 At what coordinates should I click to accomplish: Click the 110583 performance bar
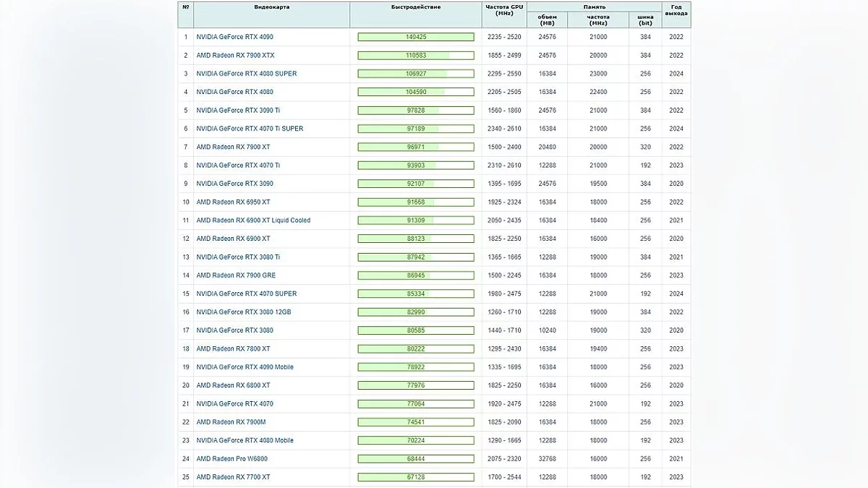[x=416, y=55]
